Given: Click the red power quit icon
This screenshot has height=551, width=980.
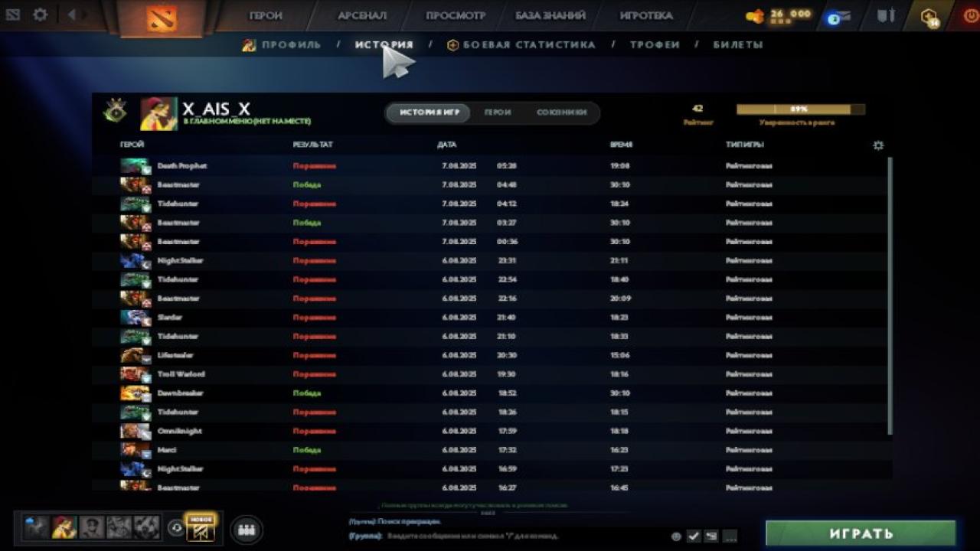Looking at the screenshot, I should [972, 15].
